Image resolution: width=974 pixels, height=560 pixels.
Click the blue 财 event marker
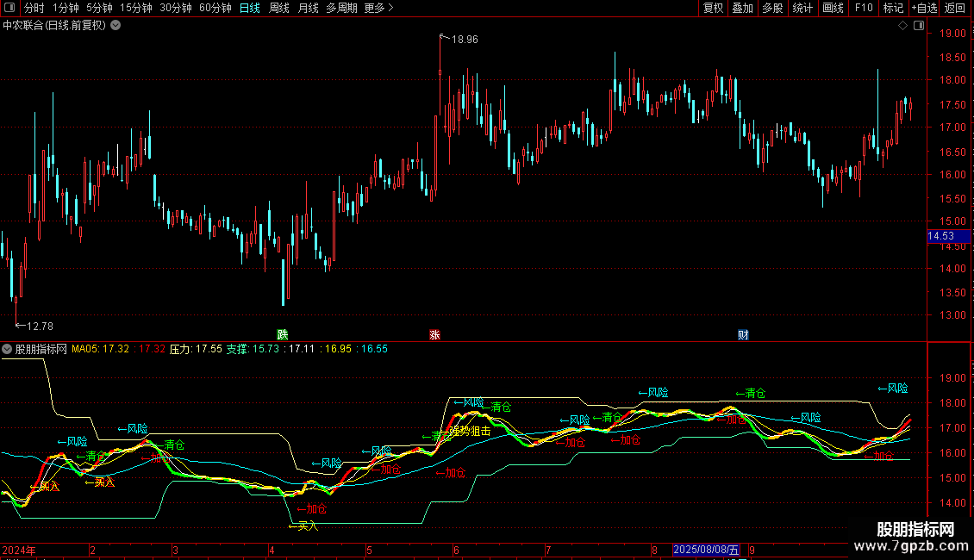click(x=743, y=334)
